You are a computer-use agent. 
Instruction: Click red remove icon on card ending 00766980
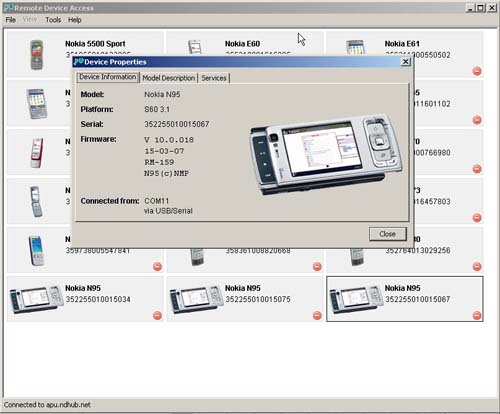coord(477,169)
